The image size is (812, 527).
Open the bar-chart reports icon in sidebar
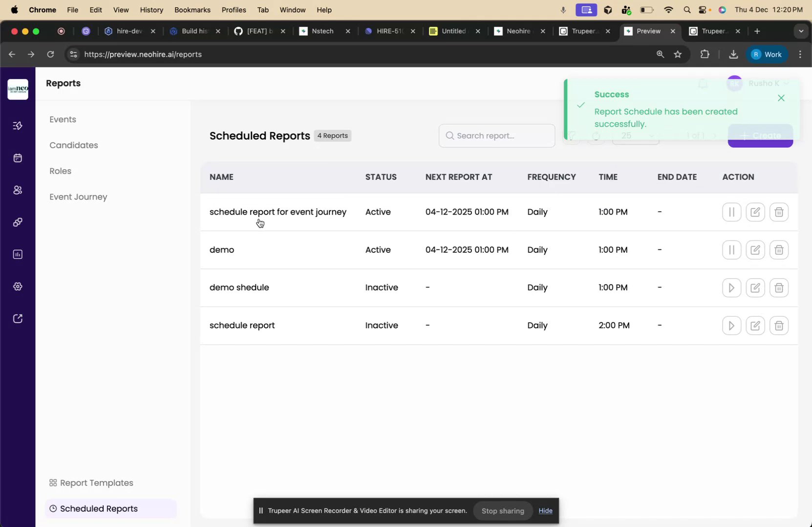pos(18,254)
